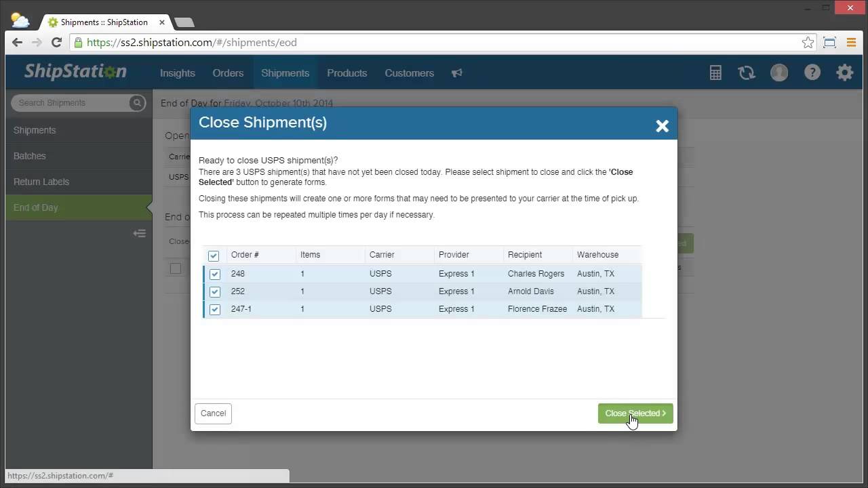Close the Shipments :: ShipStation browser tab
This screenshot has height=488, width=868.
pos(162,22)
